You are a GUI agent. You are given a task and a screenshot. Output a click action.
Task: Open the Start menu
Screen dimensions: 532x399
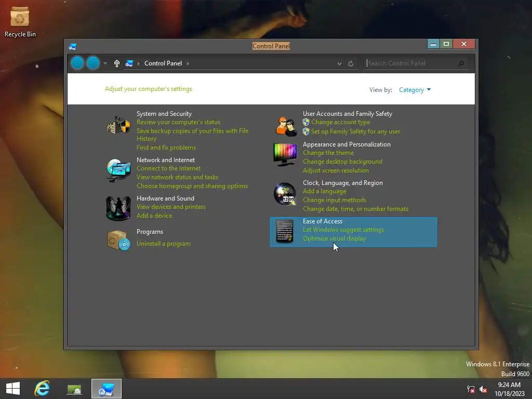pyautogui.click(x=13, y=389)
